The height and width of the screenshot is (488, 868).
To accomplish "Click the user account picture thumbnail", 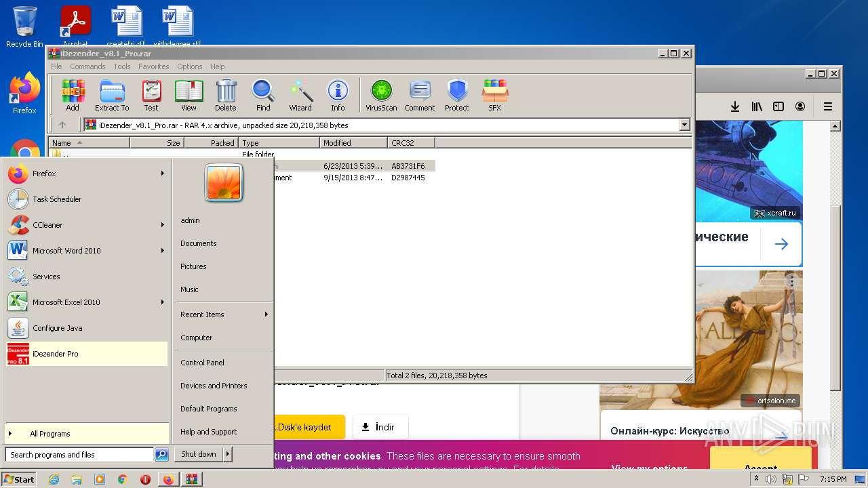I will (224, 184).
